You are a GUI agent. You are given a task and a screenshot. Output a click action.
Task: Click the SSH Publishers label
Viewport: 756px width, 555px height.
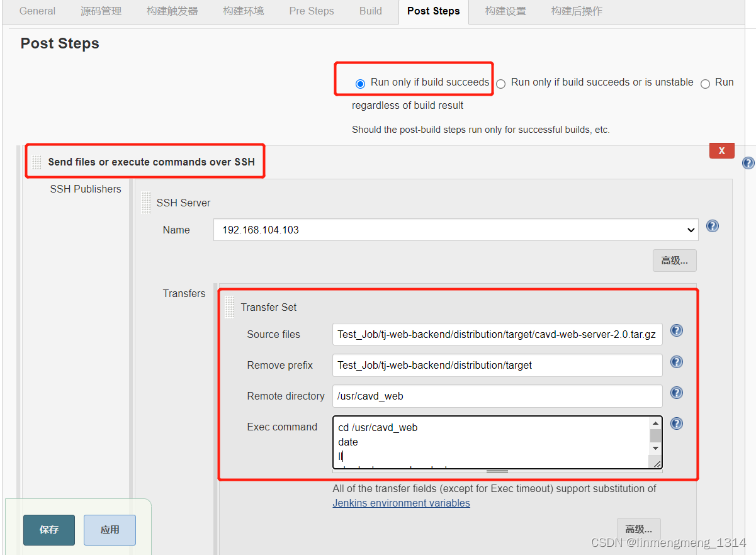(x=86, y=189)
